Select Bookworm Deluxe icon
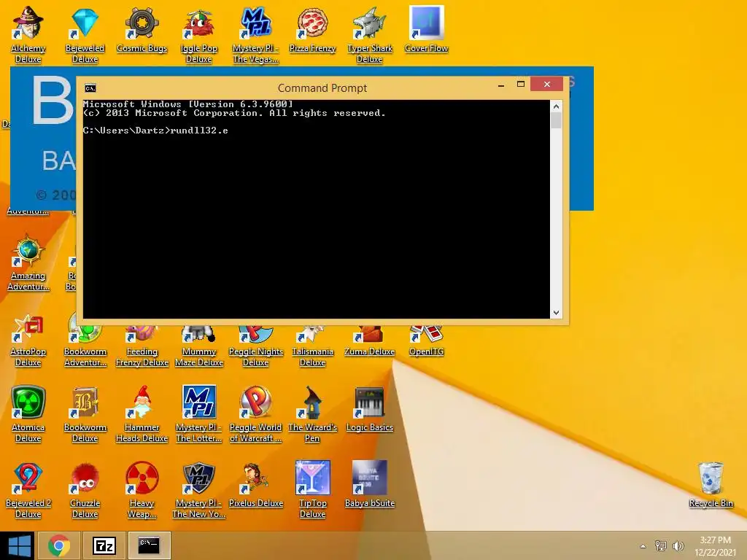This screenshot has width=747, height=560. click(x=85, y=413)
